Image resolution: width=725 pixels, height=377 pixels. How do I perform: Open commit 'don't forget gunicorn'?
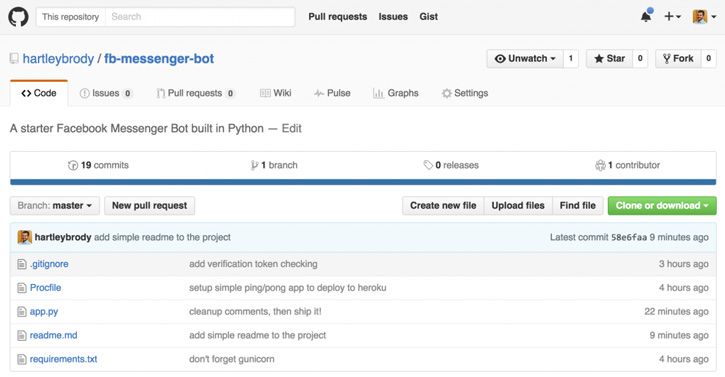point(232,359)
